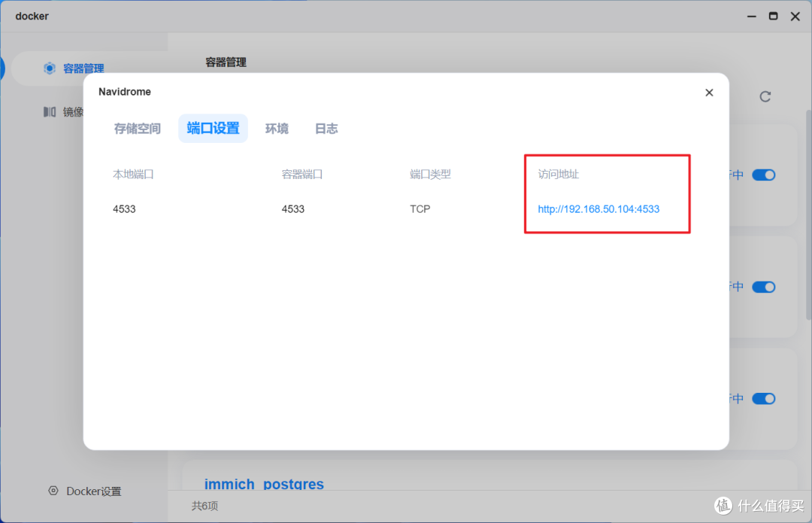812x523 pixels.
Task: Open the 环境 tab
Action: pyautogui.click(x=277, y=129)
